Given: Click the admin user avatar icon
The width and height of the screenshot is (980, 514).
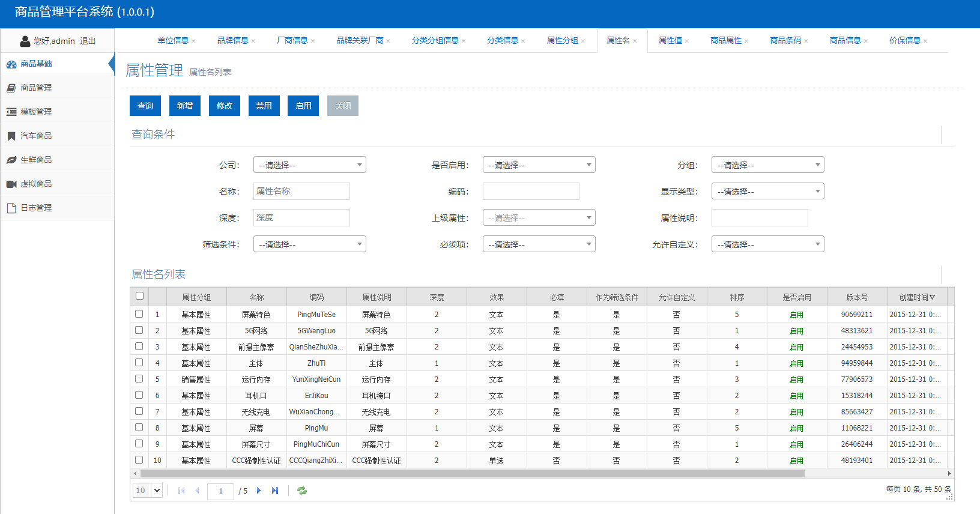Looking at the screenshot, I should (x=25, y=41).
